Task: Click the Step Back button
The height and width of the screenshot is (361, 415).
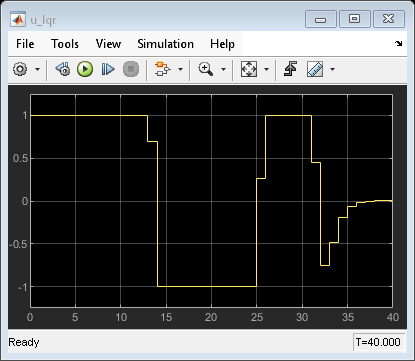Action: click(63, 69)
